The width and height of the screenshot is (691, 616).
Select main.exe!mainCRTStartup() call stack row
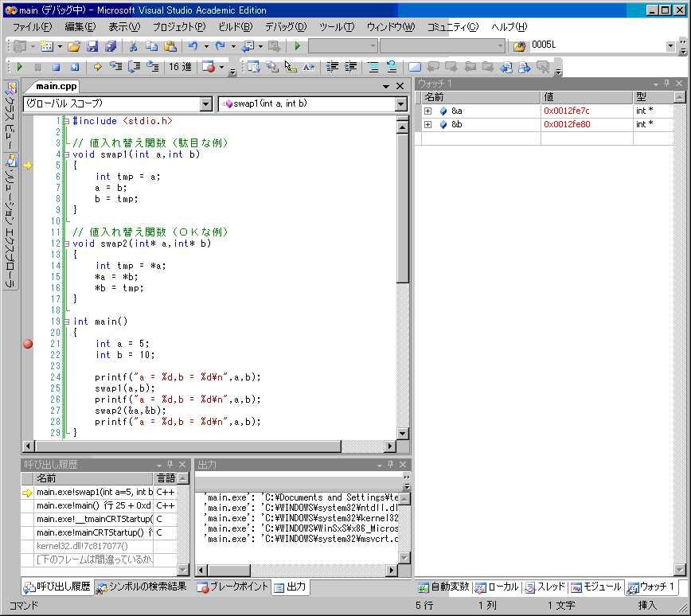coord(99,532)
